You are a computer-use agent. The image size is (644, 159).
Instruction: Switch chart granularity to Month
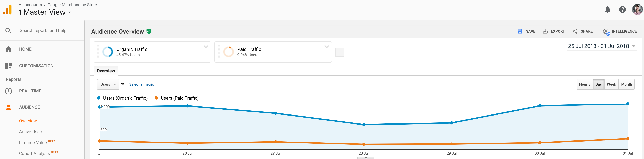(626, 84)
